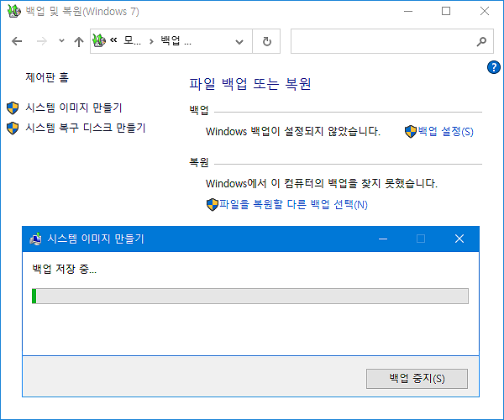
Task: Open the recent locations chevron
Action: coord(61,41)
